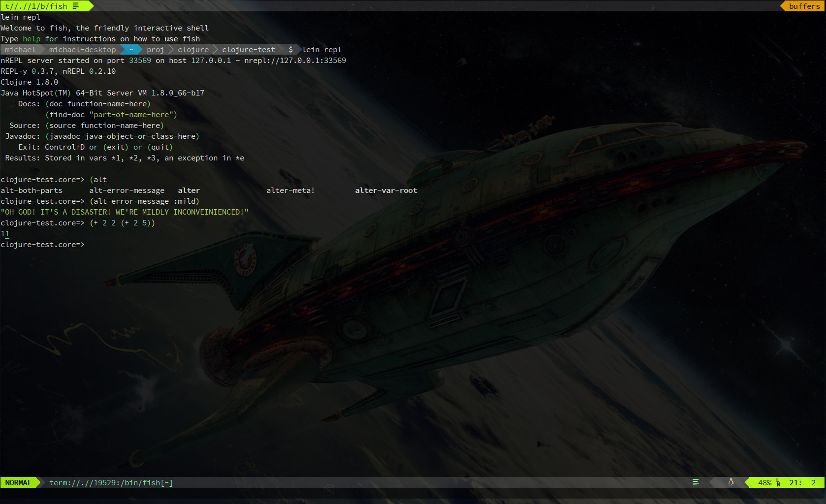
Task: Click the Linux penguin file-format icon
Action: [731, 482]
